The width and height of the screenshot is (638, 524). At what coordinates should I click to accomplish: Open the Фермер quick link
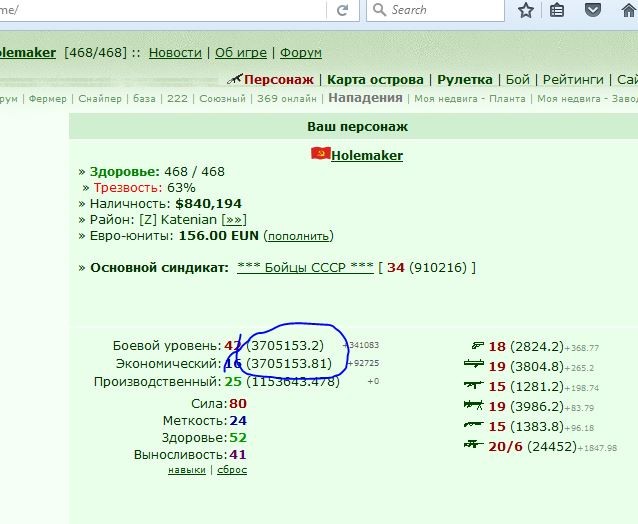pos(48,99)
